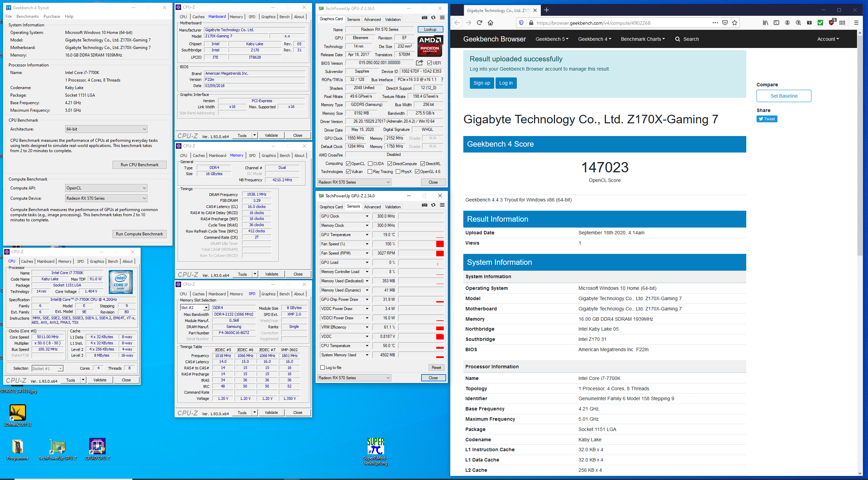Toggle the PhysX checkbox

tap(398, 172)
